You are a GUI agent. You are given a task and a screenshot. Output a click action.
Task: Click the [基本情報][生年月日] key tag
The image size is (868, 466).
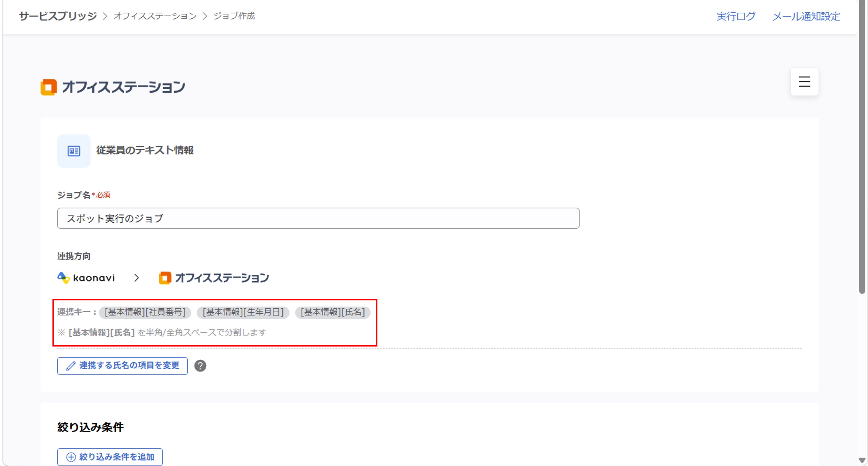pos(243,312)
